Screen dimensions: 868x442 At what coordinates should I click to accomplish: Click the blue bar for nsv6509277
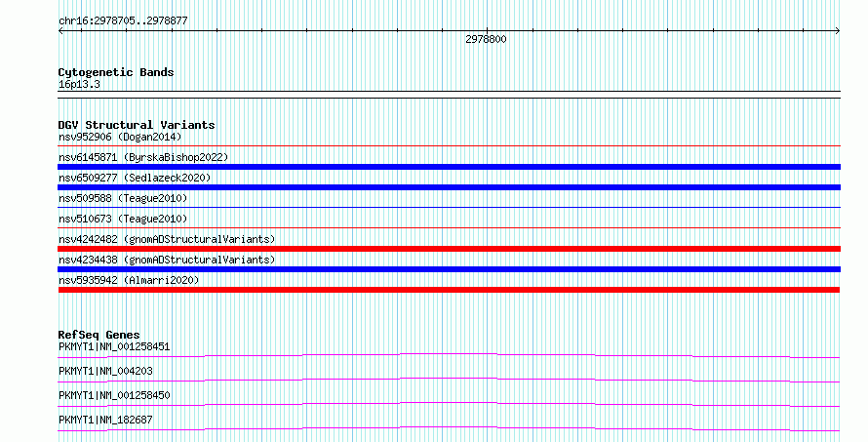pyautogui.click(x=449, y=187)
